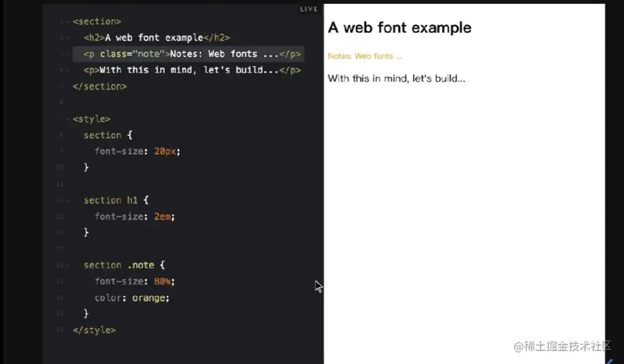The height and width of the screenshot is (364, 624).
Task: Place the cursor on the <section> opening tag
Action: pos(97,22)
